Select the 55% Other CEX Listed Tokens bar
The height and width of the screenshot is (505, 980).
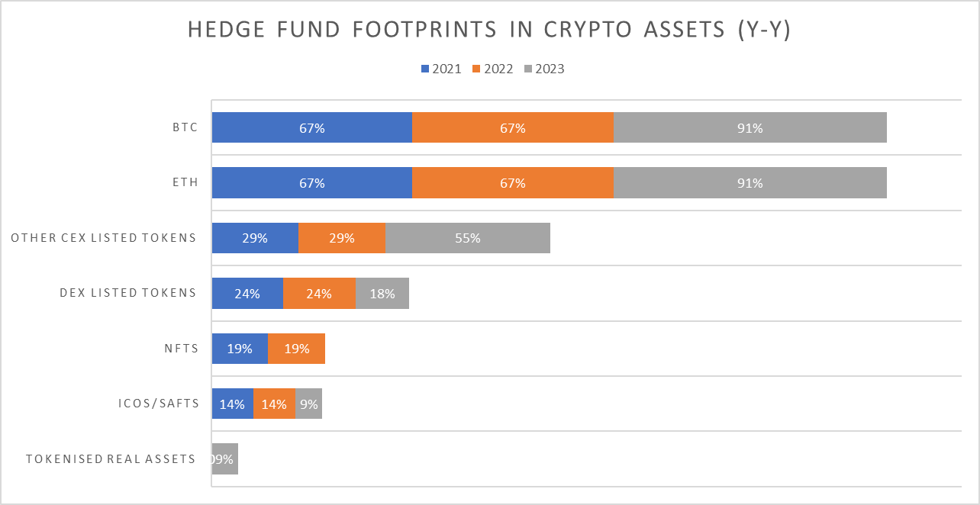pos(467,238)
